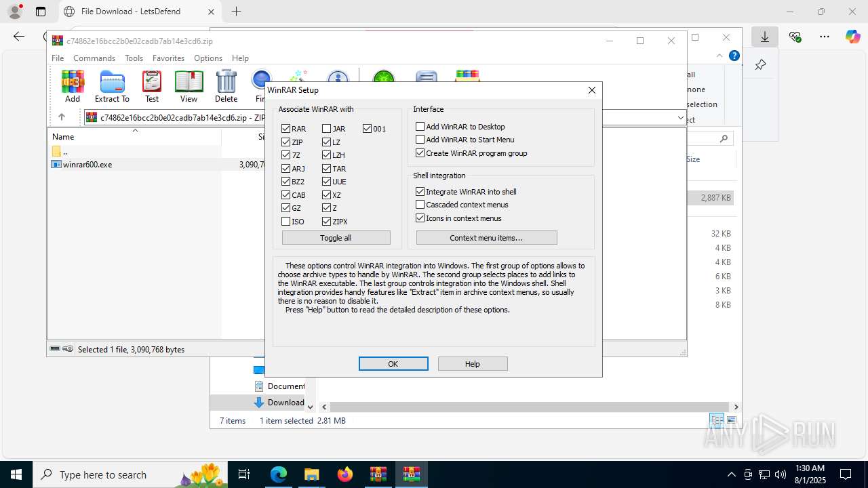Screen dimensions: 868x488
Task: Click the Toggle all button
Action: point(336,238)
